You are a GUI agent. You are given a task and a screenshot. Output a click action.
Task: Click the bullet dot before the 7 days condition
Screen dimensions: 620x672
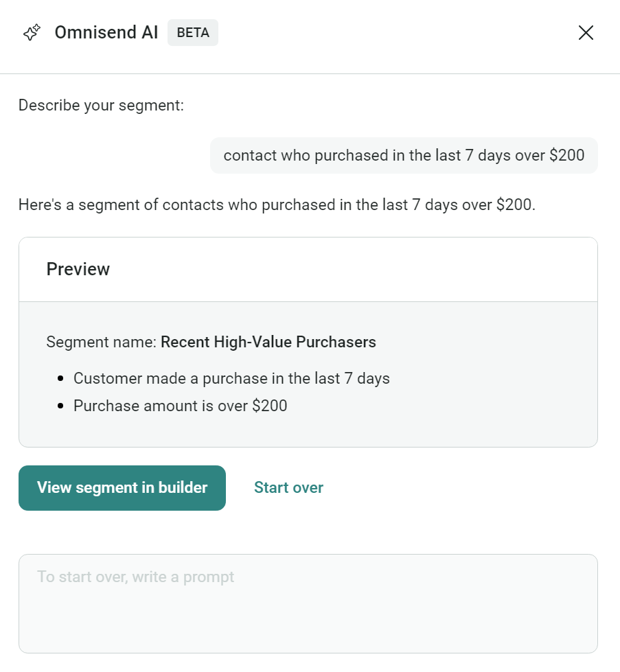click(x=61, y=379)
